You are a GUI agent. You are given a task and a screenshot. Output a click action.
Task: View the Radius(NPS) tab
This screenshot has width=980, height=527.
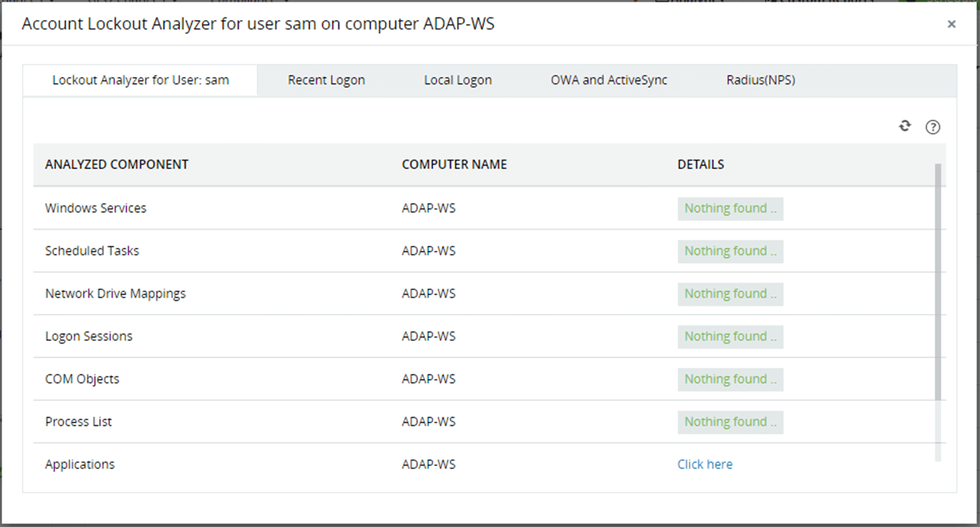tap(760, 80)
